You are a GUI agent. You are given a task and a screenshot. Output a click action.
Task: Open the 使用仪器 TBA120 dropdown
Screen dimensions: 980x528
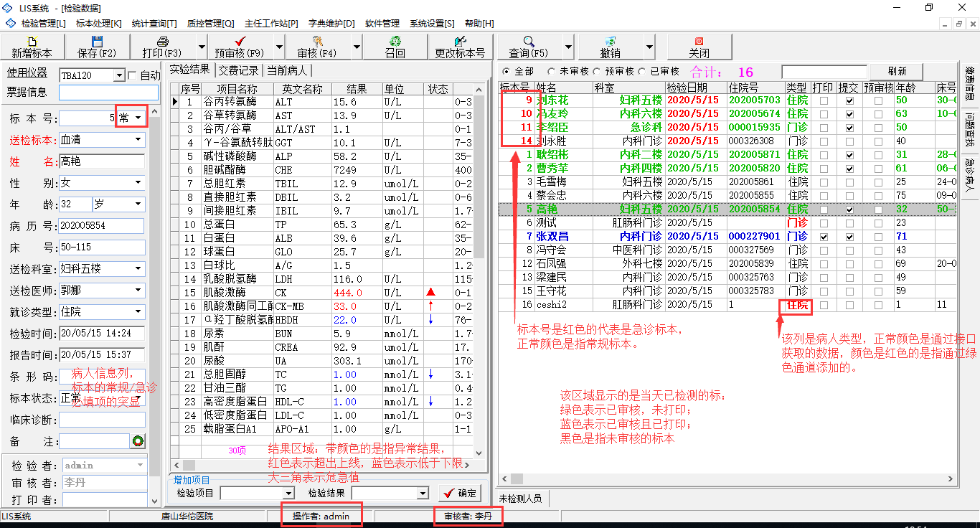pyautogui.click(x=119, y=75)
